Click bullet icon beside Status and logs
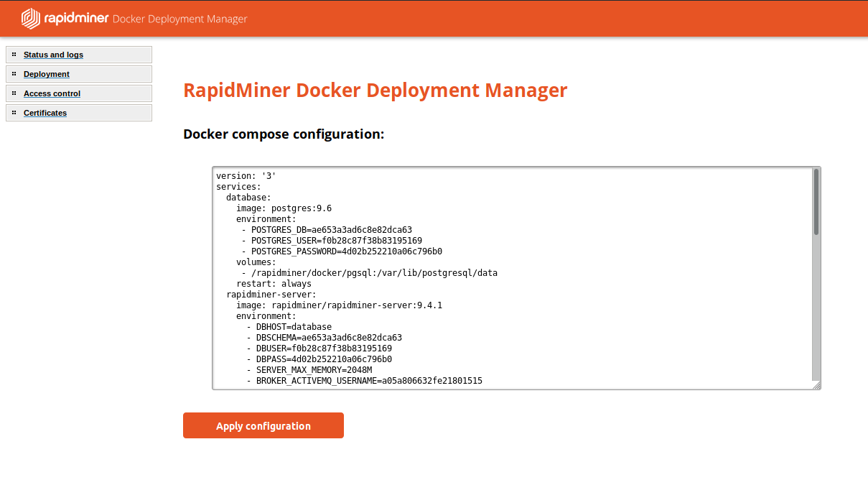The height and width of the screenshot is (480, 868). click(x=14, y=55)
